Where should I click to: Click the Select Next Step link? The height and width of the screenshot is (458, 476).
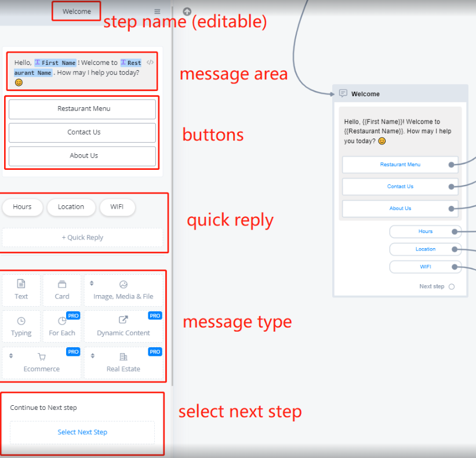point(82,432)
